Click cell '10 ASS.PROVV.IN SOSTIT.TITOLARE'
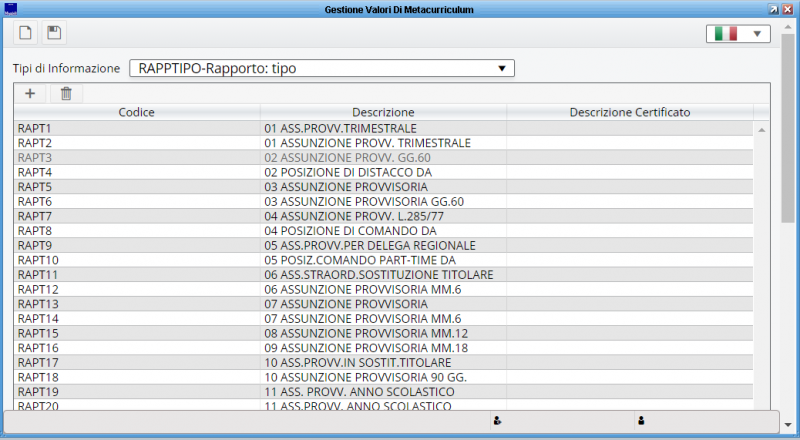Viewport: 800px width, 440px height. [384, 362]
